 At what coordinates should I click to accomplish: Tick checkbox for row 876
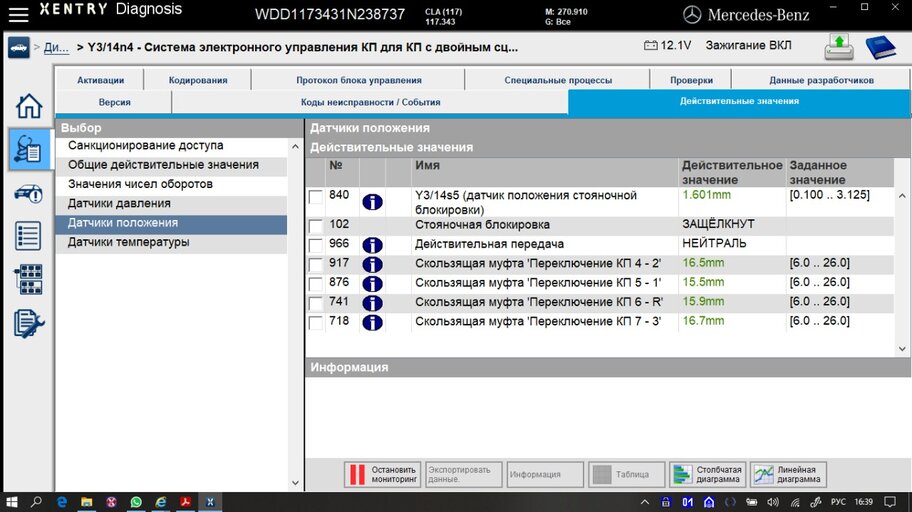coord(316,283)
